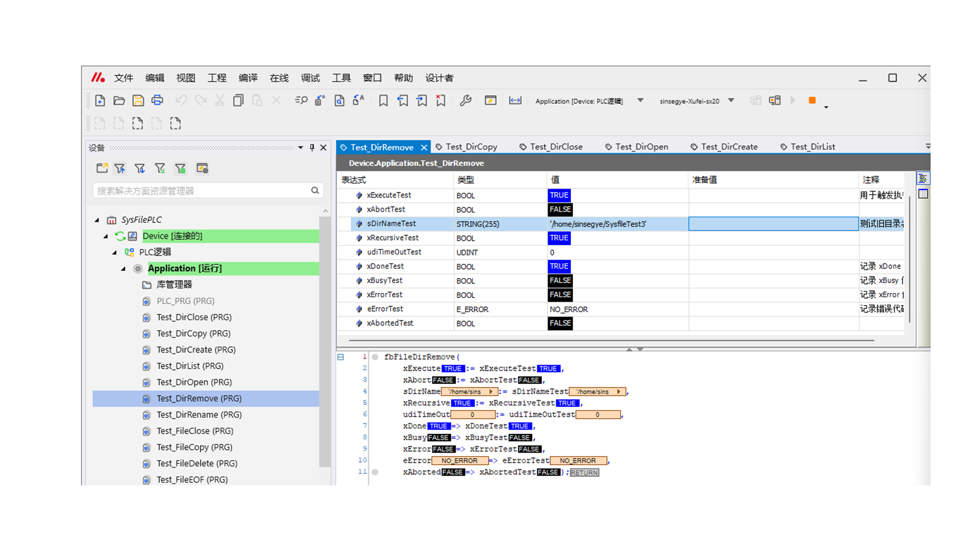Close the Test_DirRemove tab

click(424, 147)
